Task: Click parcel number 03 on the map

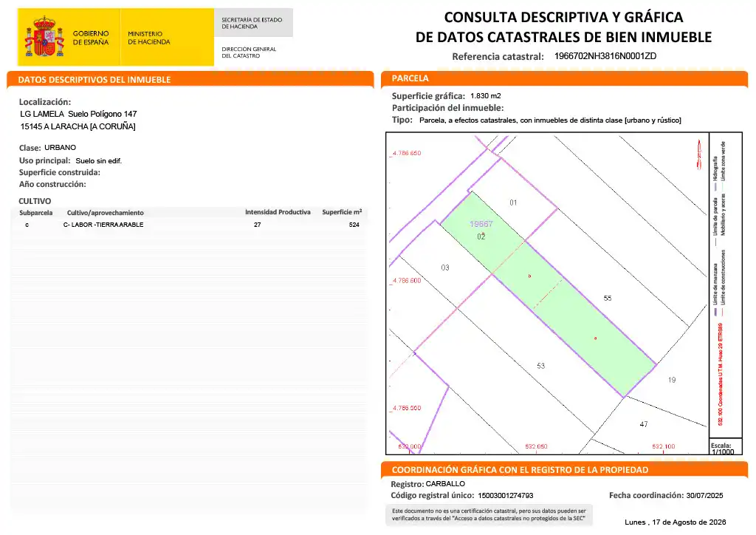Action: 445,267
